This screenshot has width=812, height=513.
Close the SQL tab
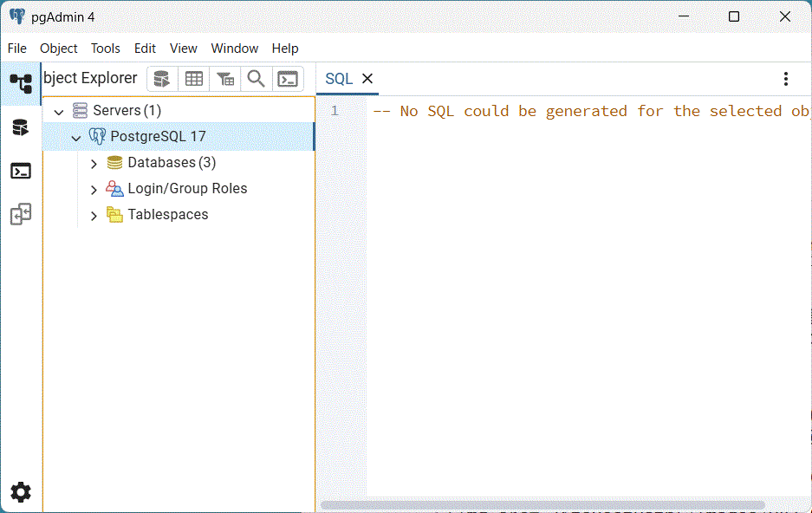[x=367, y=79]
